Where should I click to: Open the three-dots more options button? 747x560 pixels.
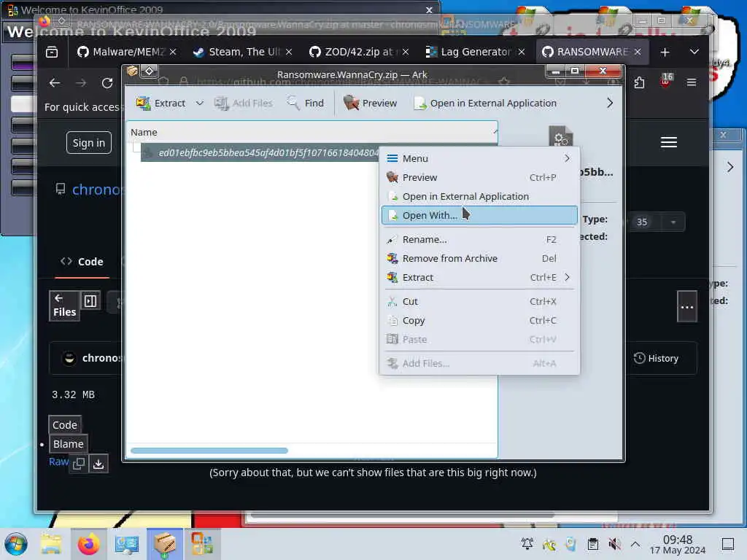coord(687,307)
